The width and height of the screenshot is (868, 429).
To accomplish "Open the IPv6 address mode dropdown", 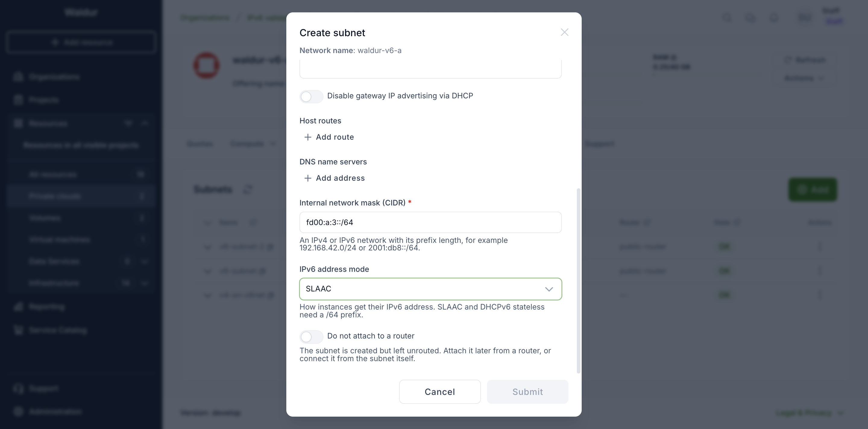I will tap(430, 289).
